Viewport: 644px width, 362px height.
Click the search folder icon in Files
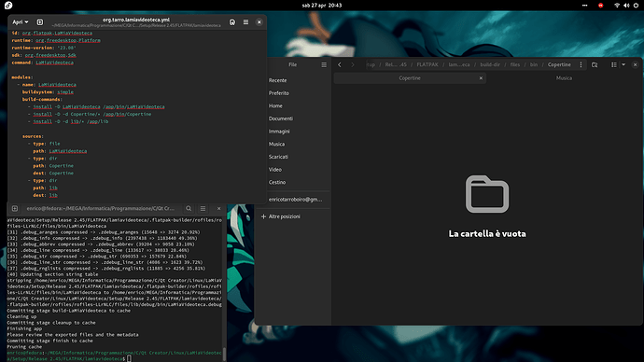[x=595, y=65]
